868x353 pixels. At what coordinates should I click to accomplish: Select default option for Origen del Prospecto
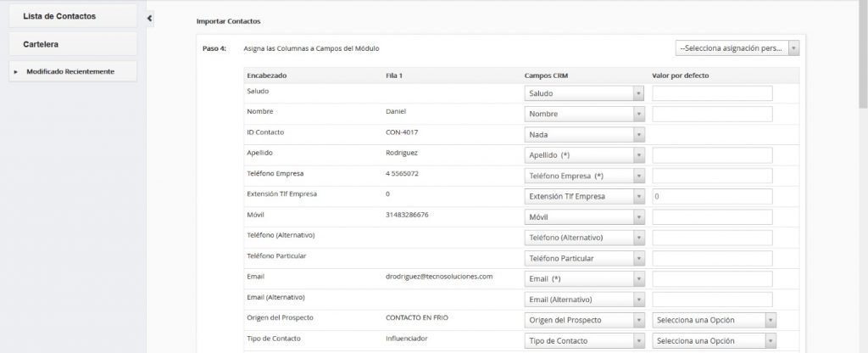tap(714, 320)
